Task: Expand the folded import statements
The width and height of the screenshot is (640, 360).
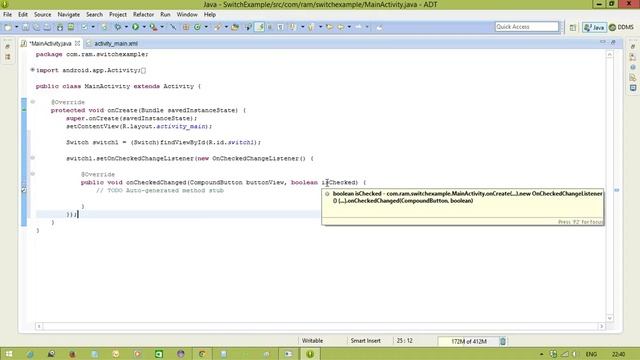Action: click(32, 70)
